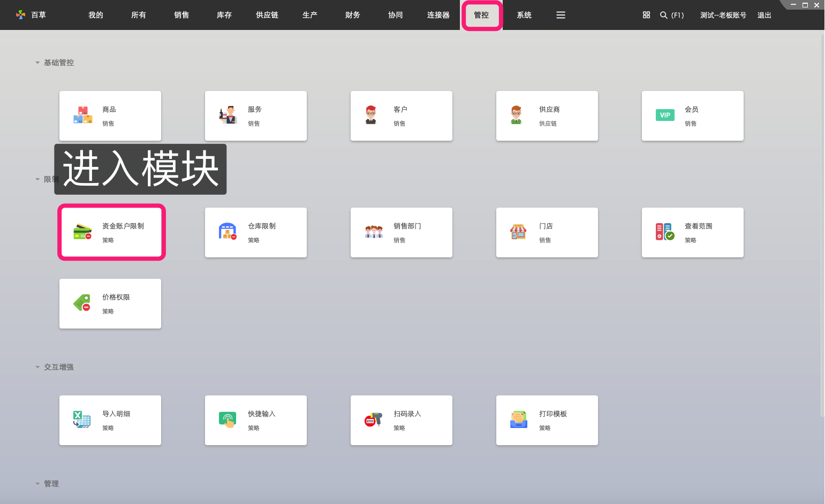Click the 百草 app logo icon

click(21, 15)
